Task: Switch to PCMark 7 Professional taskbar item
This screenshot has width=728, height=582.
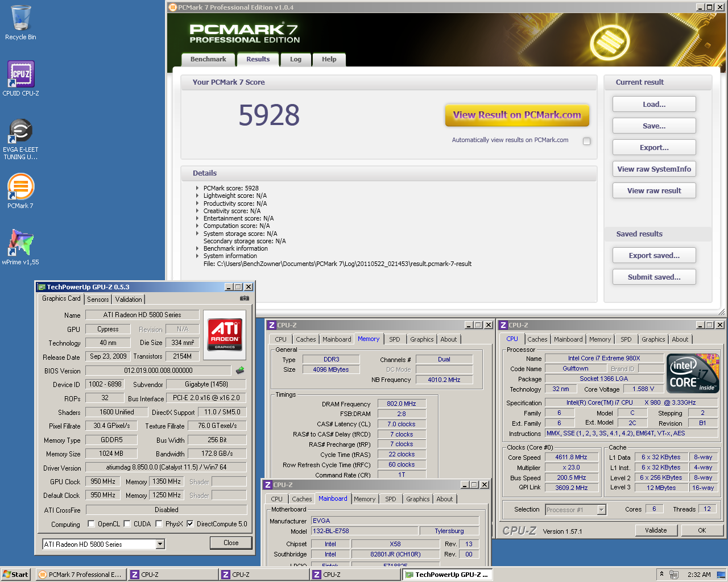Action: (x=80, y=575)
